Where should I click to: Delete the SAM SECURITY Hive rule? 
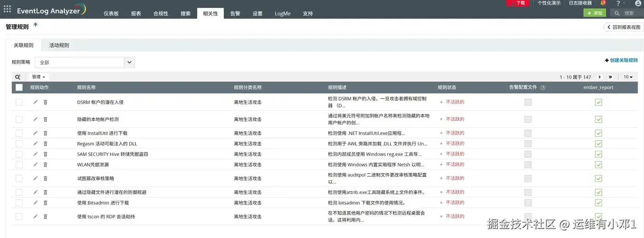click(x=45, y=154)
